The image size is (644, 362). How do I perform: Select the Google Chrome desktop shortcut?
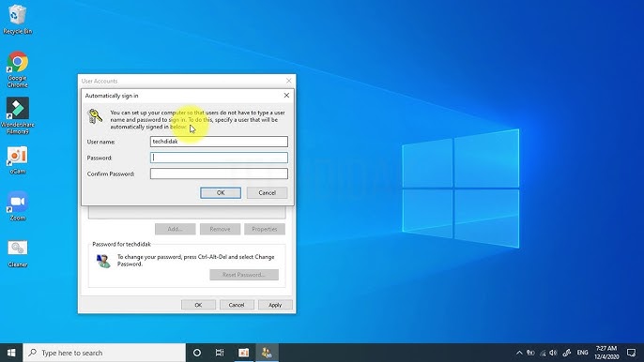coord(17,69)
